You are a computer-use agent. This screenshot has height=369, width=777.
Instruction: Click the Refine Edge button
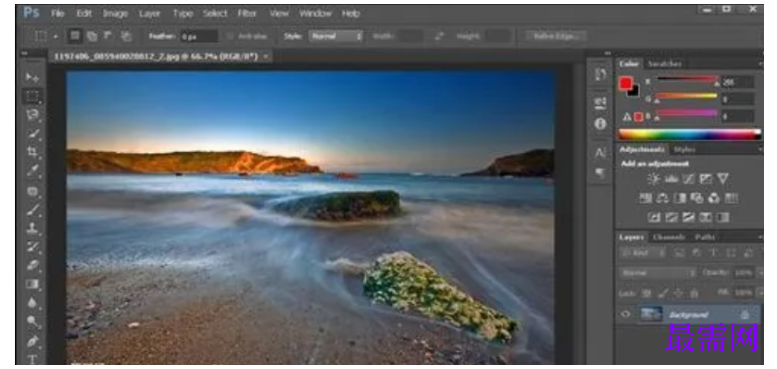coord(556,36)
